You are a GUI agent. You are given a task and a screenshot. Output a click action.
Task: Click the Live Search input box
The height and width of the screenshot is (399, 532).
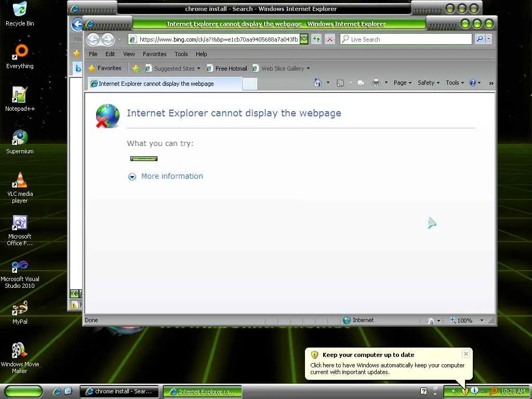(406, 39)
